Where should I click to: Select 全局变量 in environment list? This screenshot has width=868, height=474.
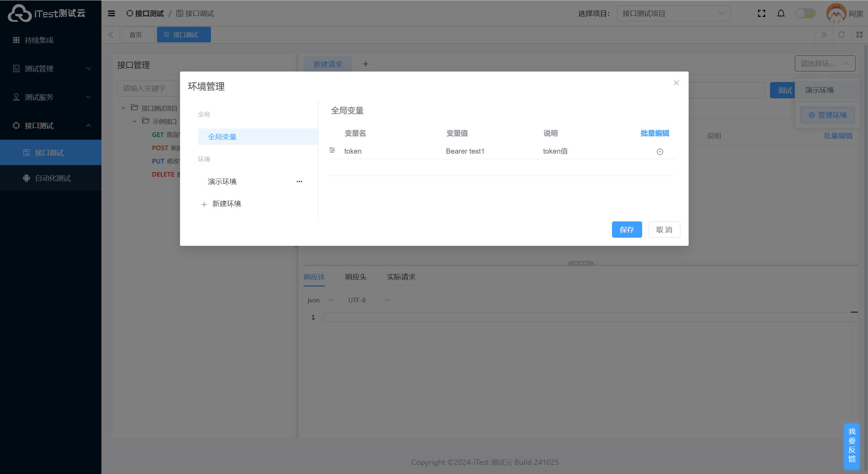pyautogui.click(x=222, y=137)
